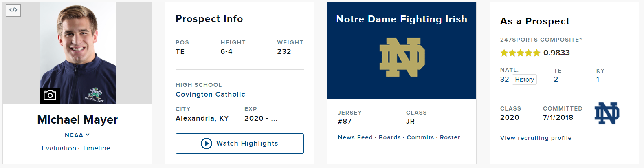The image size is (644, 168).
Task: Expand the NCAA dropdown chevron
Action: coord(88,135)
